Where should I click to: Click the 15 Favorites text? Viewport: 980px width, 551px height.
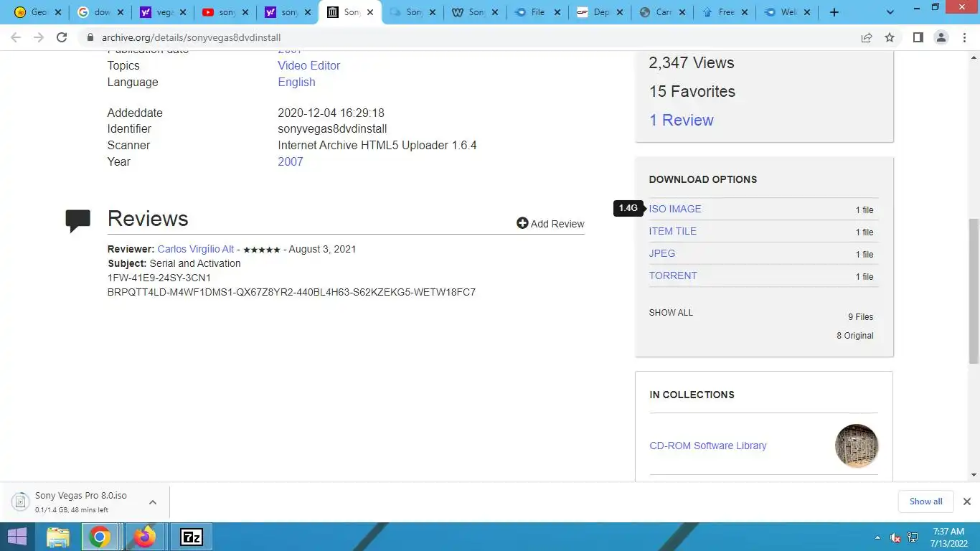[x=692, y=91]
